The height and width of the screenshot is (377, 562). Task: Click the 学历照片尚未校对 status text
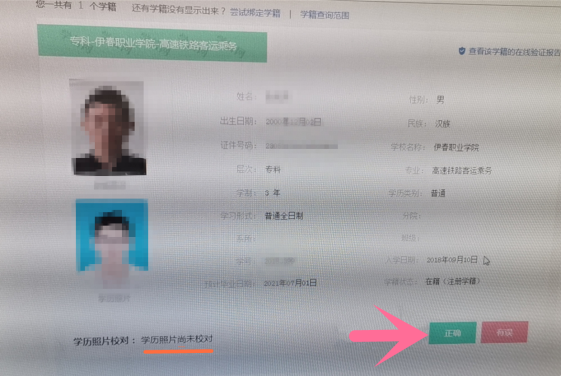coord(177,339)
